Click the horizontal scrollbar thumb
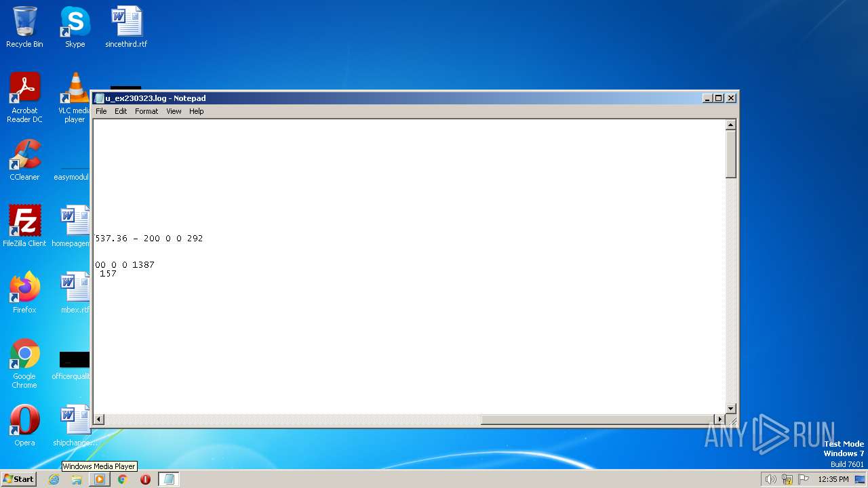 (x=598, y=420)
